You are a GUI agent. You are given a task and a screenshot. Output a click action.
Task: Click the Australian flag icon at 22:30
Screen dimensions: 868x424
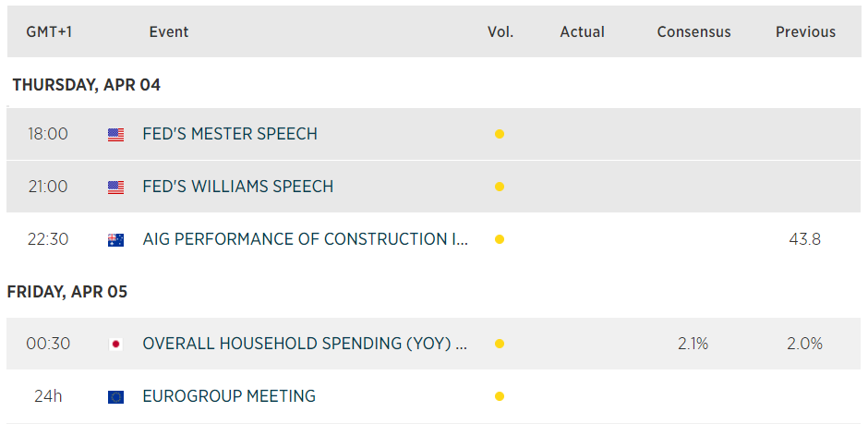[x=115, y=240]
